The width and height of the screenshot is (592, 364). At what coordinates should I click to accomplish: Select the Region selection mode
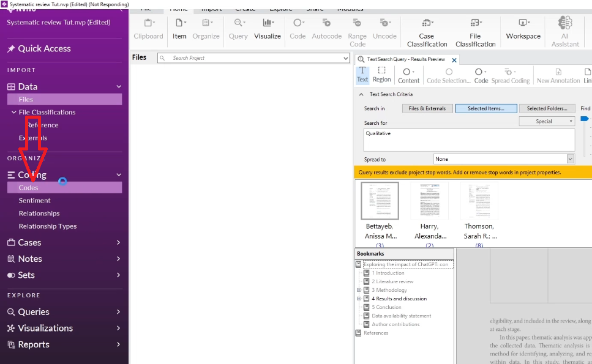[381, 75]
